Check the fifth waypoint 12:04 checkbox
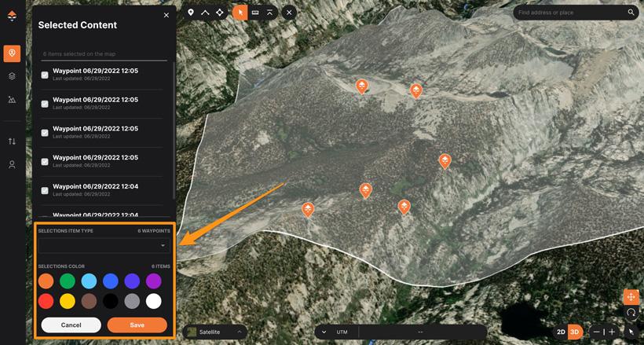644x345 pixels. pos(45,190)
